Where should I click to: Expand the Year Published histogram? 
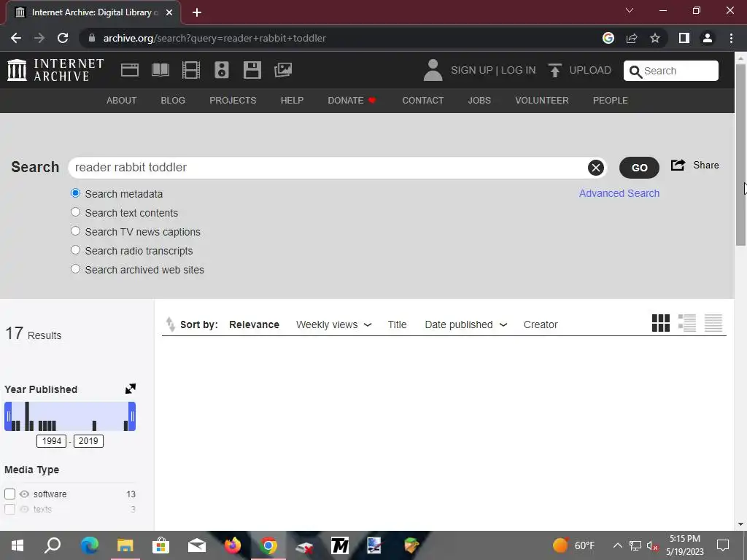pos(130,389)
